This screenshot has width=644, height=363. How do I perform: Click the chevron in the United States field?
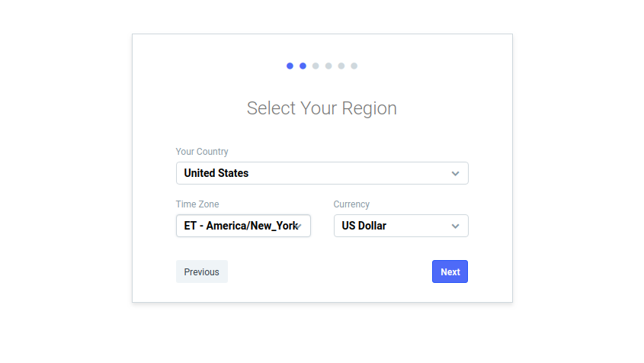coord(455,173)
